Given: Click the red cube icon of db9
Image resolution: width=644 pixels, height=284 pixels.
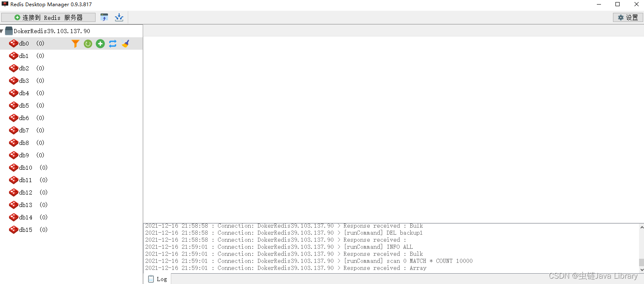Looking at the screenshot, I should 14,155.
